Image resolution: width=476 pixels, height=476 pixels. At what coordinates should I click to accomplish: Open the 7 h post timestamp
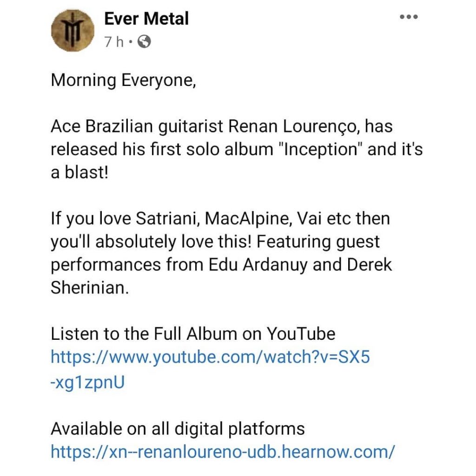coord(114,42)
